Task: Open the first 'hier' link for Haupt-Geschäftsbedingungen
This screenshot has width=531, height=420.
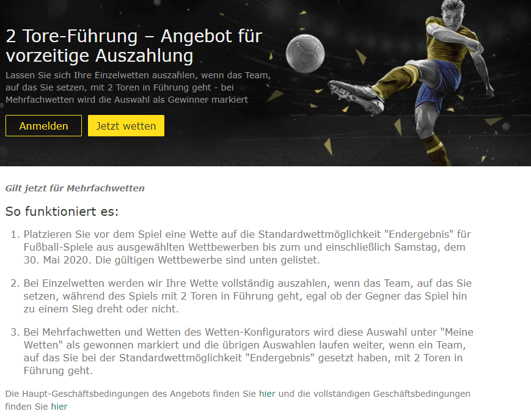Action: point(267,394)
